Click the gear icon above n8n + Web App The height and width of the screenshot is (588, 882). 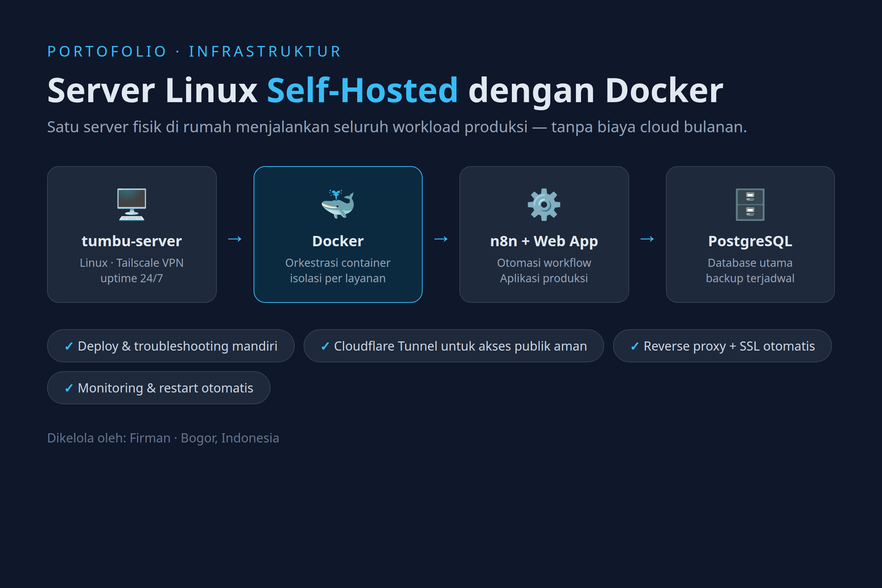(x=544, y=205)
